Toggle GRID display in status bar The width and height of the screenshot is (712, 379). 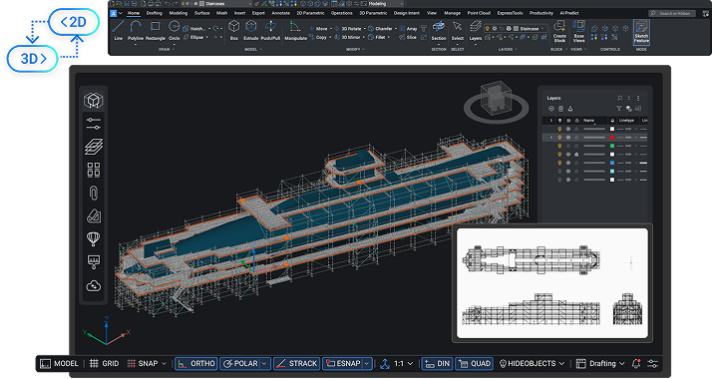[104, 364]
